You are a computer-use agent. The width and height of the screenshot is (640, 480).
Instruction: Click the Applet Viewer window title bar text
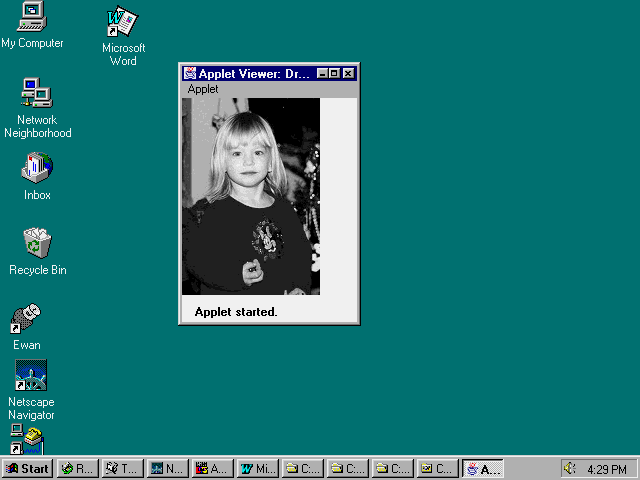(254, 73)
